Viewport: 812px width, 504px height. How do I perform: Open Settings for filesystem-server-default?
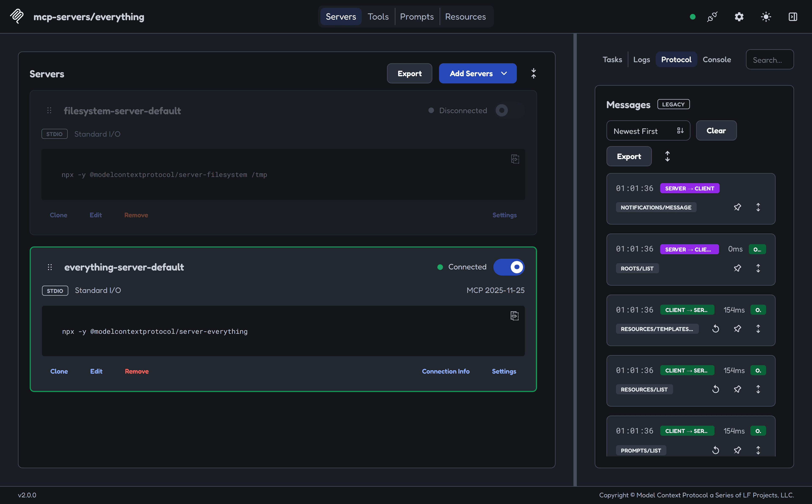coord(505,215)
